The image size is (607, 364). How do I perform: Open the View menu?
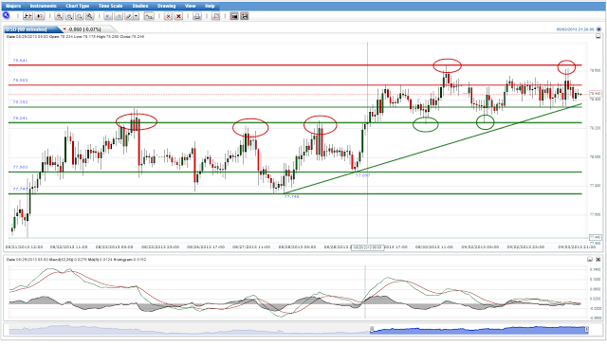click(190, 6)
